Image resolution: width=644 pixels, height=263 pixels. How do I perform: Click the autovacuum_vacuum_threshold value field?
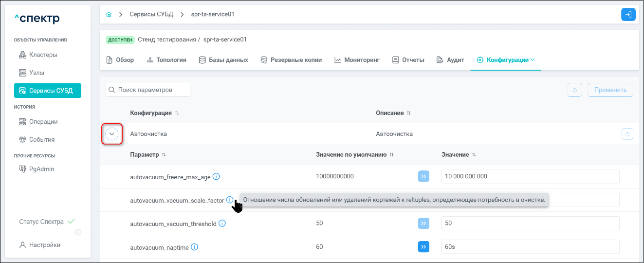530,224
